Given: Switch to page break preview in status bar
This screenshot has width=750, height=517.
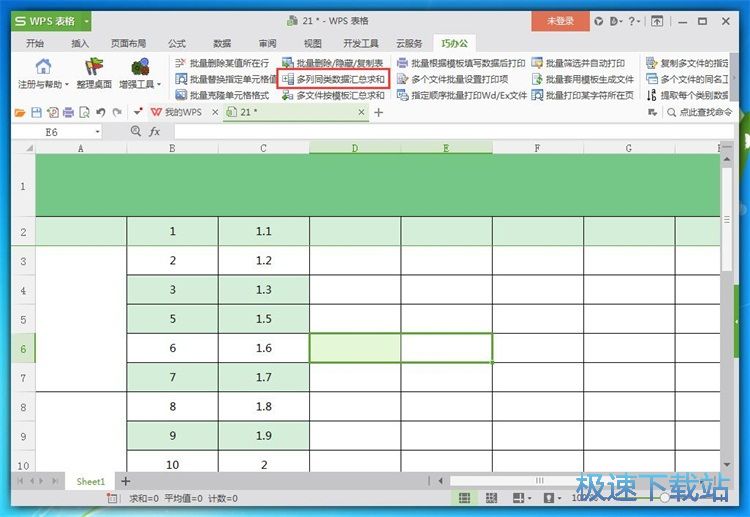Looking at the screenshot, I should coord(491,498).
